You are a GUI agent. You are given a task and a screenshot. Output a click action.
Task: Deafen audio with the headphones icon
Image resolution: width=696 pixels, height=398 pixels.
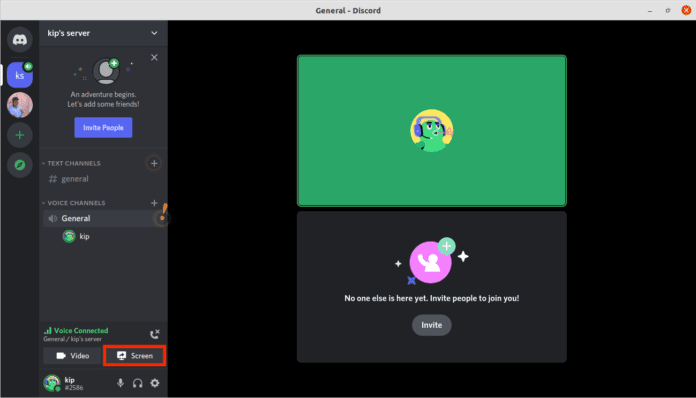pos(138,383)
